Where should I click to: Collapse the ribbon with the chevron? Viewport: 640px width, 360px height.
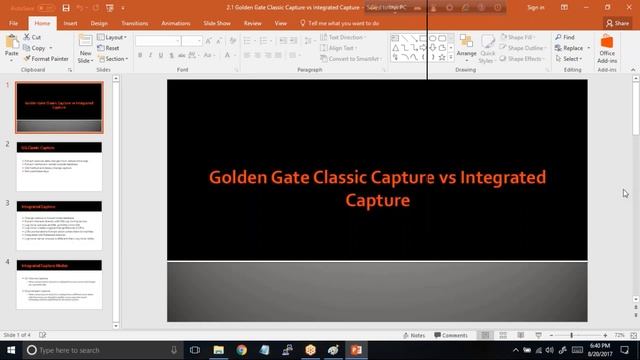[633, 70]
